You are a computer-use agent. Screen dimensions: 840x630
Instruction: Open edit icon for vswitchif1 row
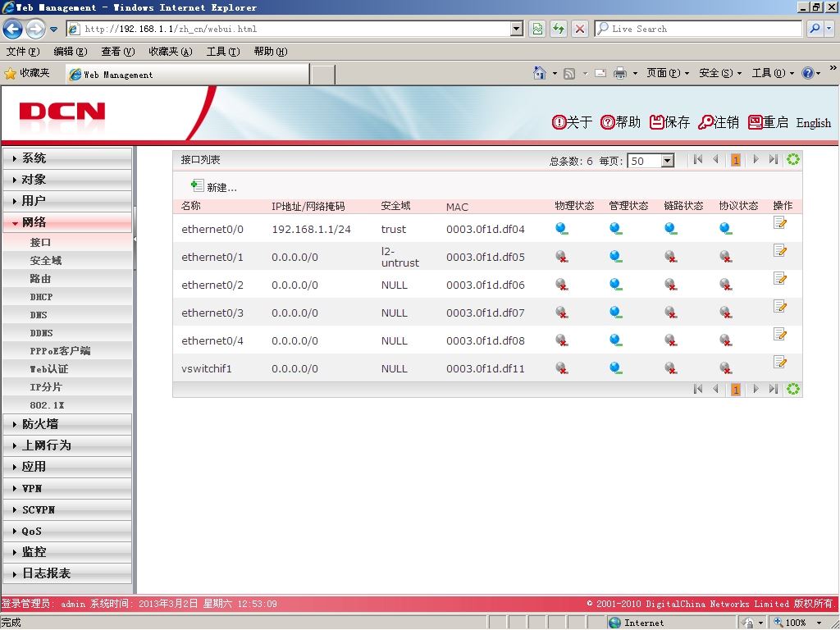coord(780,362)
